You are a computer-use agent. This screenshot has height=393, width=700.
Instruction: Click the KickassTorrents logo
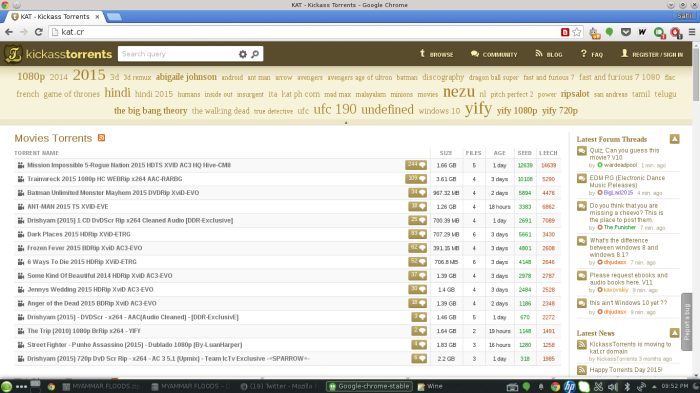point(58,54)
